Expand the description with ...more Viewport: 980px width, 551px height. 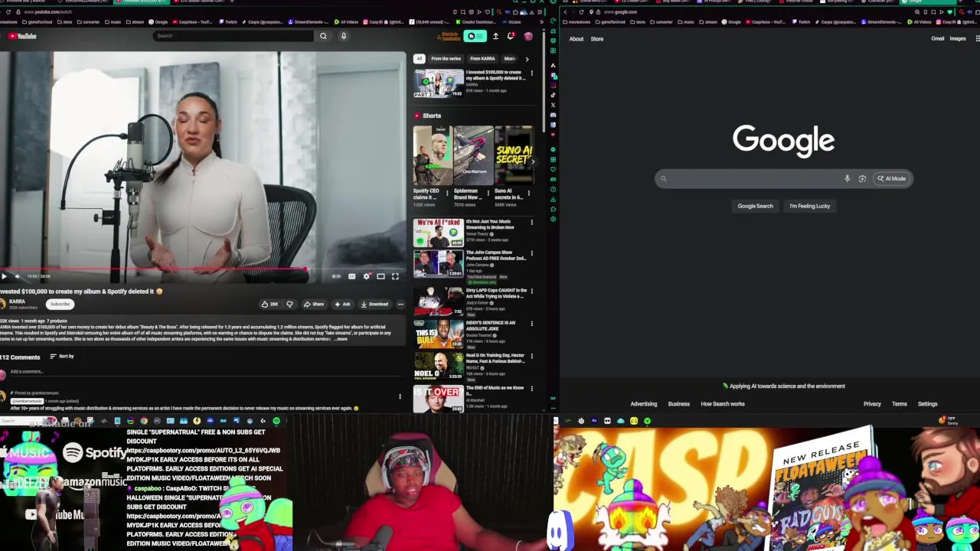click(341, 339)
